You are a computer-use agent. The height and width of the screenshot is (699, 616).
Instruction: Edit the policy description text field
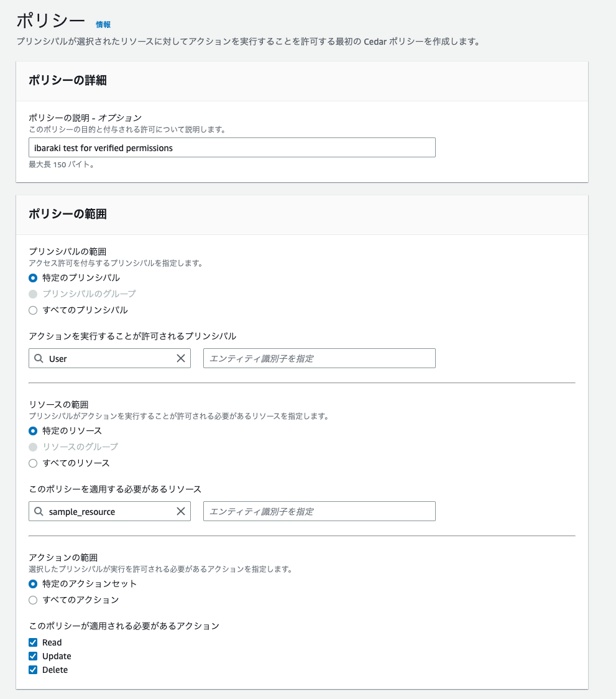232,147
